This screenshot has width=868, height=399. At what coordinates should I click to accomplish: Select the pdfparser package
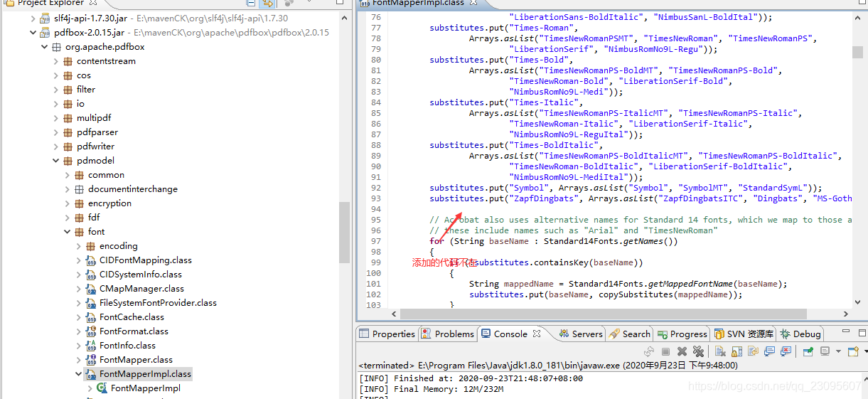(97, 132)
